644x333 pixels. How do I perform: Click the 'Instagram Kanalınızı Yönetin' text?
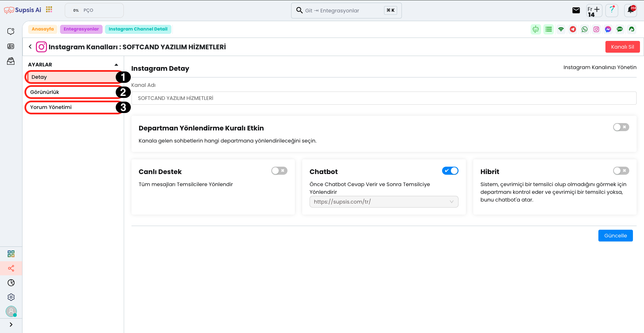pos(600,67)
